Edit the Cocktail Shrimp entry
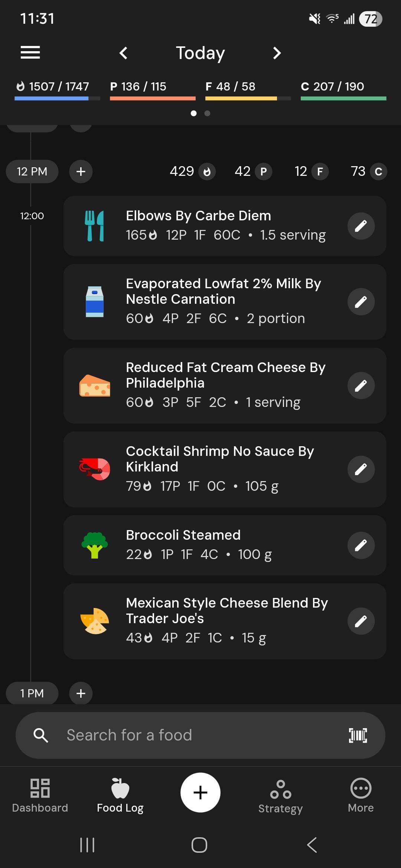401x868 pixels. click(361, 469)
